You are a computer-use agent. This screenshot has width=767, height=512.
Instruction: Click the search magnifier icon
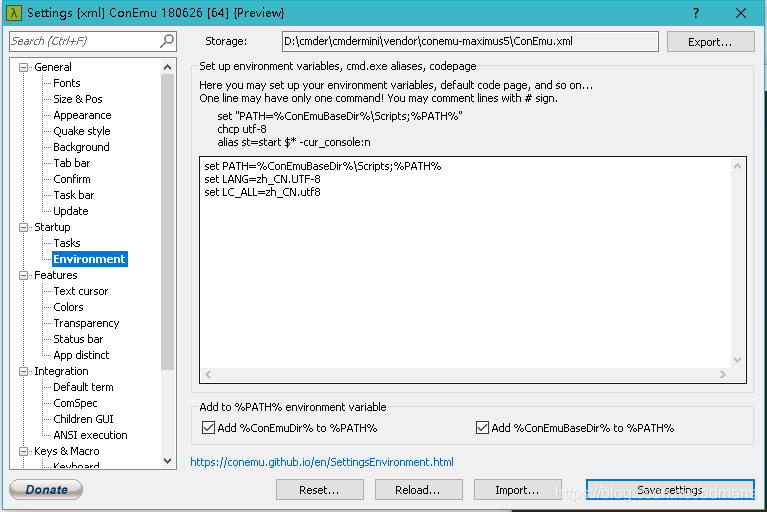tap(167, 41)
